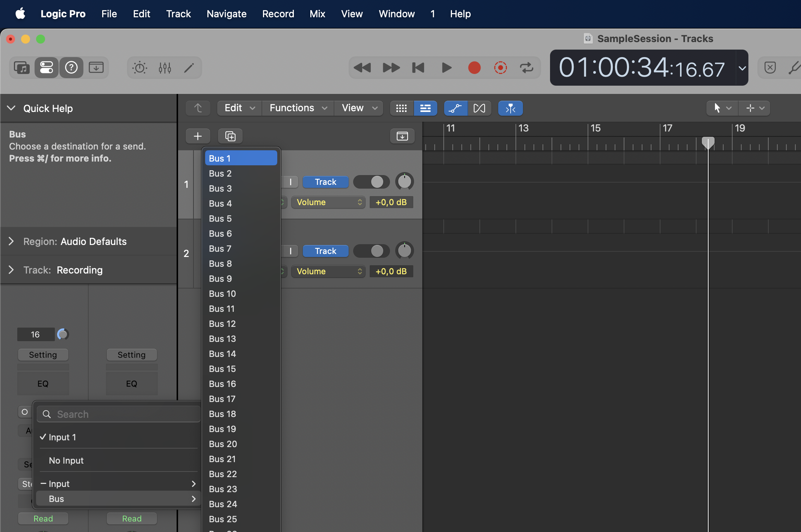801x532 pixels.
Task: Open the Mix menu in menu bar
Action: coord(317,14)
